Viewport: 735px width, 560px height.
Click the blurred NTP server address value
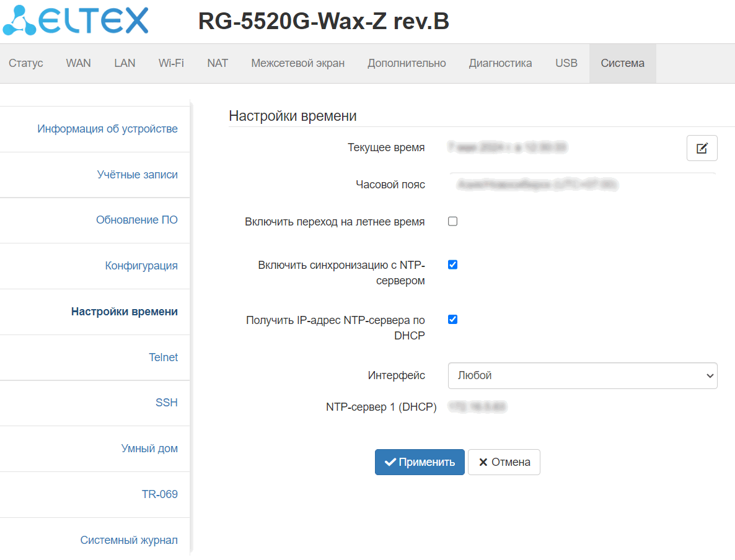[x=478, y=407]
